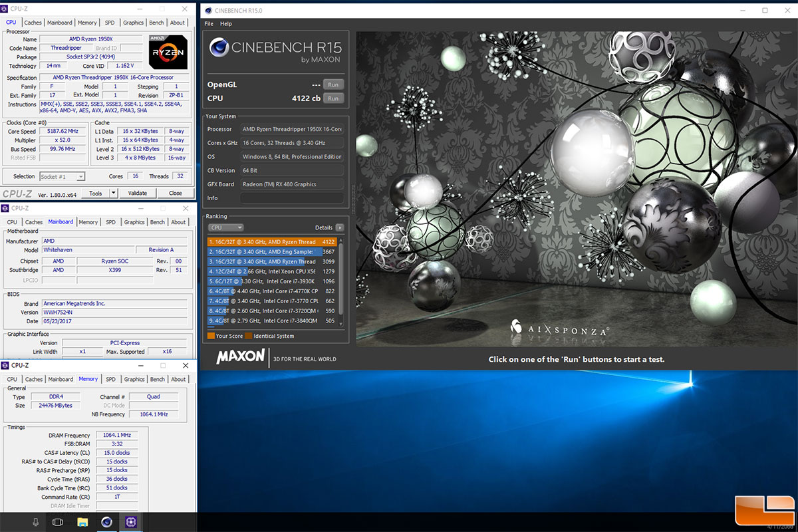The width and height of the screenshot is (798, 532).
Task: Select ranking row 2 AMD Eng Sample
Action: coord(273,252)
